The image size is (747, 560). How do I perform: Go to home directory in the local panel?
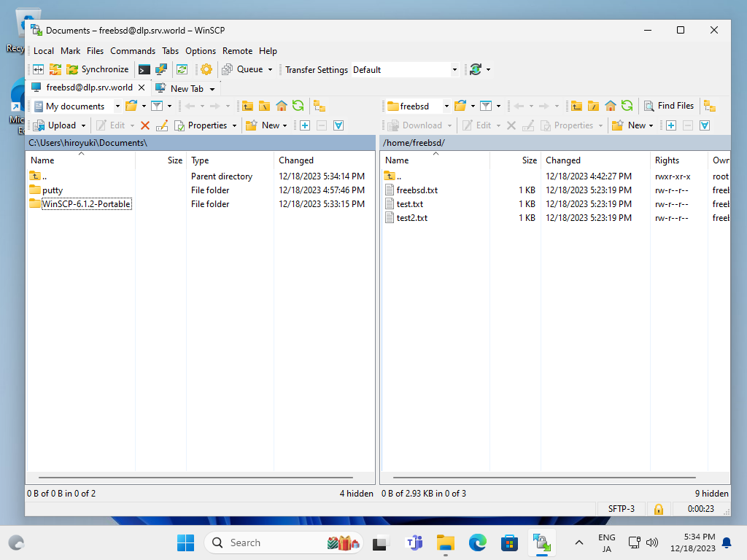click(282, 106)
